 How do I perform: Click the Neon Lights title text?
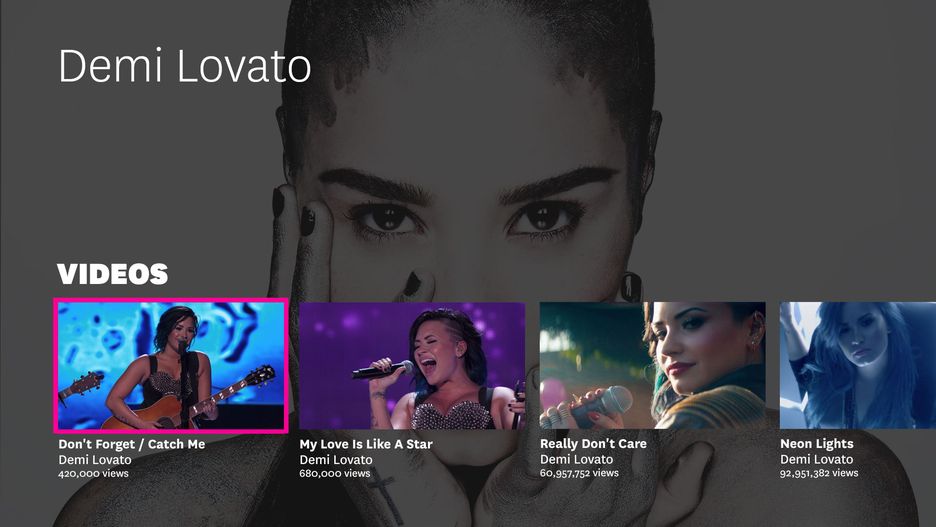click(x=817, y=444)
